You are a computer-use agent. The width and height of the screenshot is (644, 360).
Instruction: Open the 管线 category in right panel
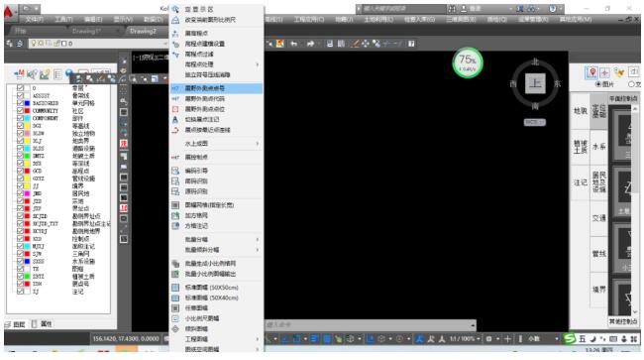coord(598,254)
